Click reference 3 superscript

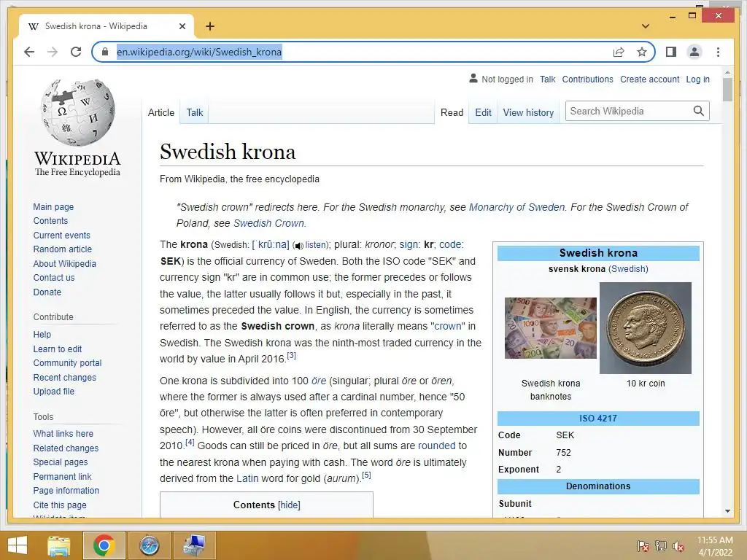[x=291, y=355]
